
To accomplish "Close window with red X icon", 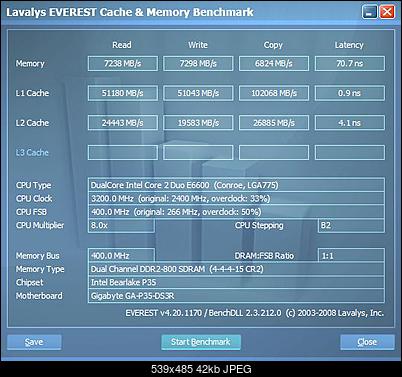I will point(387,12).
